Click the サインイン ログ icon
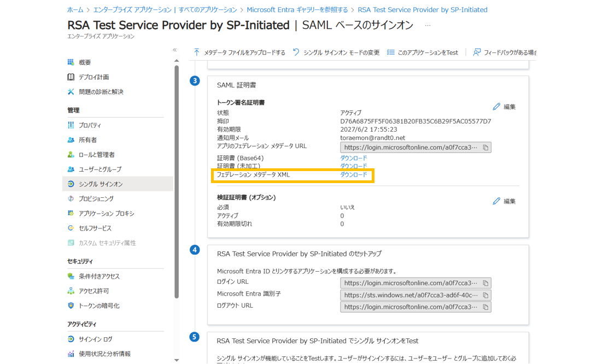 [x=71, y=339]
